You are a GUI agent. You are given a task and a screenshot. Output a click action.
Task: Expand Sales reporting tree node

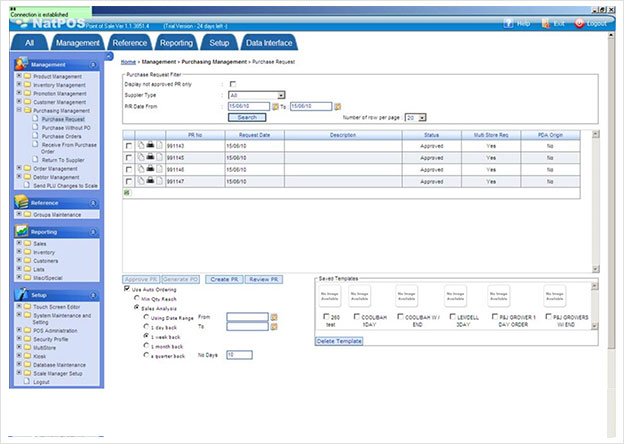click(x=19, y=243)
